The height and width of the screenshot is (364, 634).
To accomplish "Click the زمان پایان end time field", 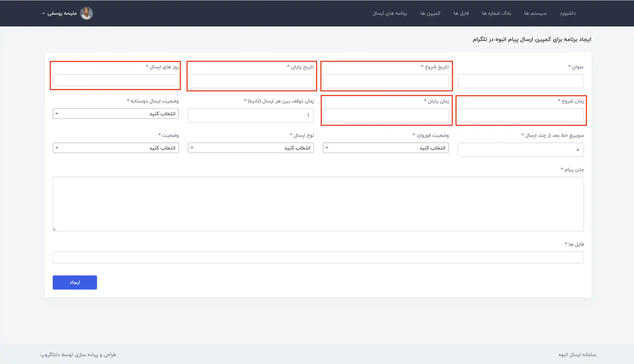I will click(386, 115).
